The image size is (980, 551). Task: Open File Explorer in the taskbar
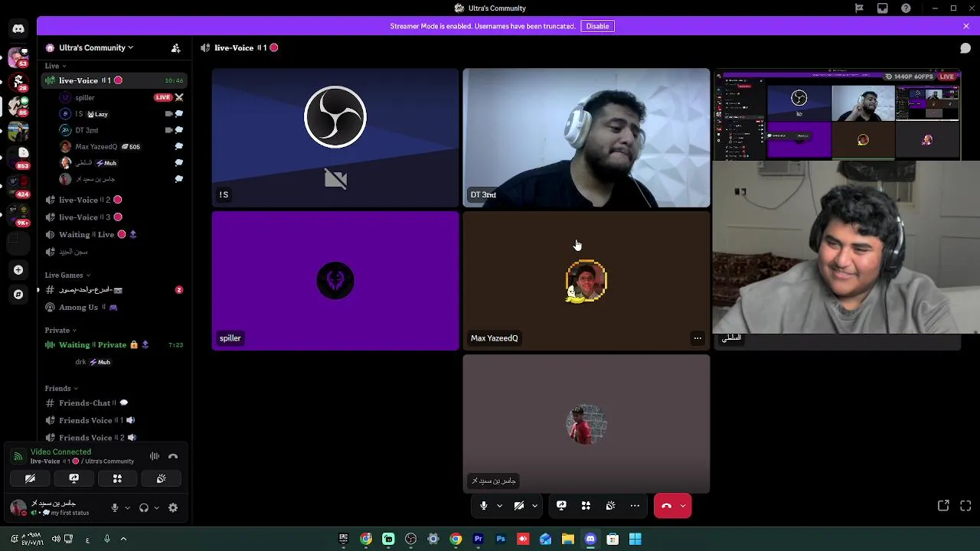coord(568,539)
